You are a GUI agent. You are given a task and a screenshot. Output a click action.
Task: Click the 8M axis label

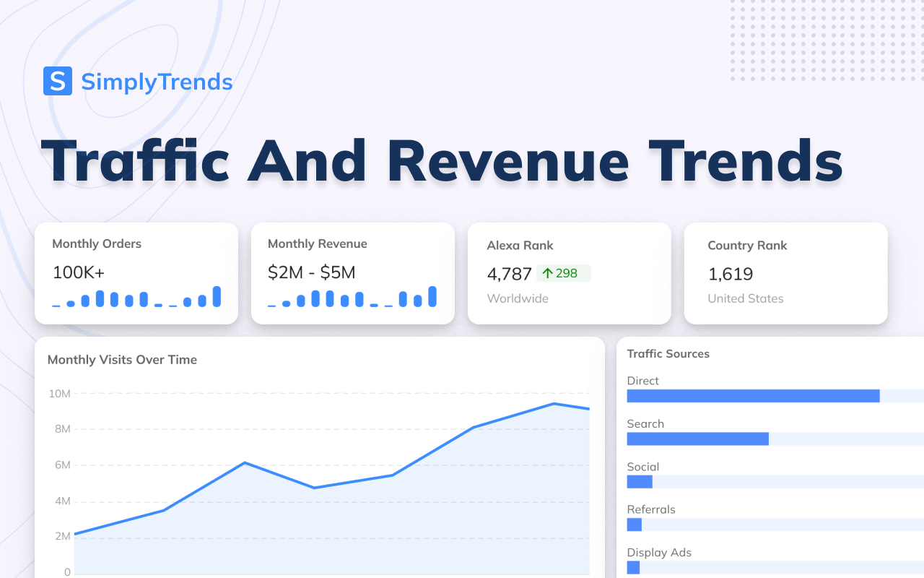point(62,429)
